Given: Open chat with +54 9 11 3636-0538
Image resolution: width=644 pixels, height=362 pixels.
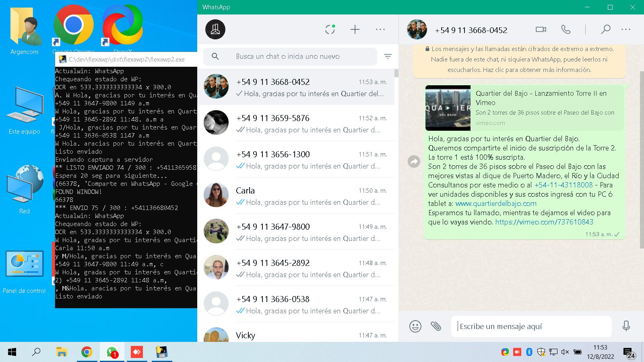Looking at the screenshot, I should 296,304.
